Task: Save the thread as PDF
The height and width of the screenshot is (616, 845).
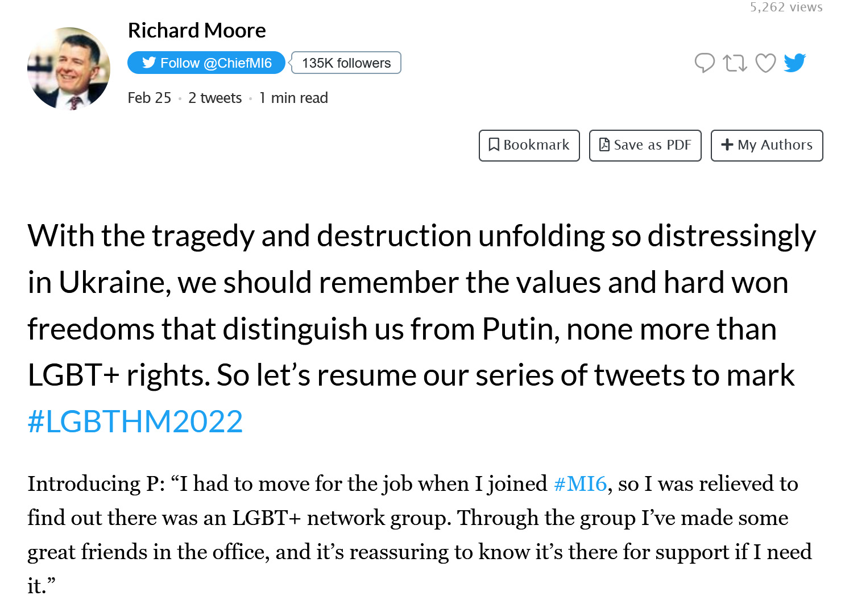Action: pos(645,146)
